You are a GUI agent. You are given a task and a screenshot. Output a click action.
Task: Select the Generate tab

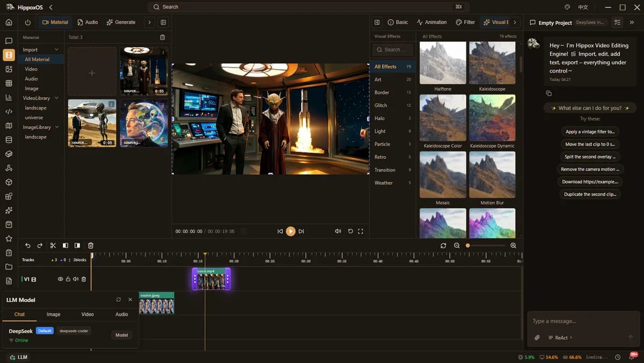(121, 22)
